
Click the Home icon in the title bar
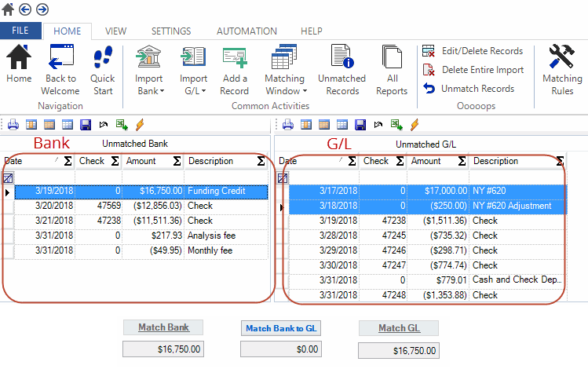point(8,9)
